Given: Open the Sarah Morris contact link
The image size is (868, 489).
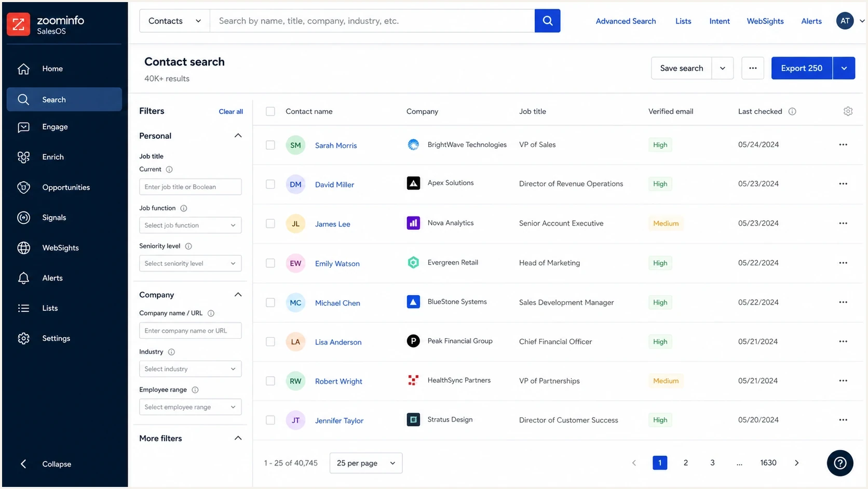Looking at the screenshot, I should pos(336,146).
